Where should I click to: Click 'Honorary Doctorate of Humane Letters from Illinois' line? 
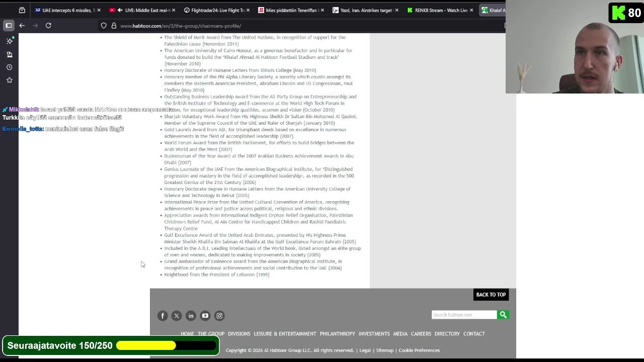point(240,70)
